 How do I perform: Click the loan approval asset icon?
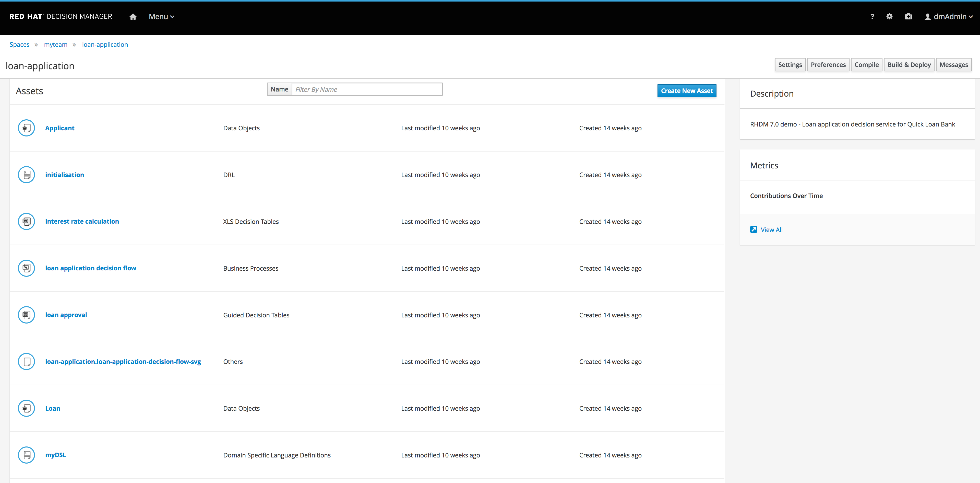26,315
